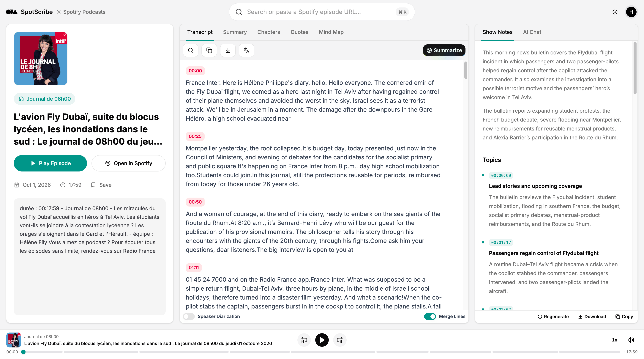The width and height of the screenshot is (644, 359).
Task: Click the calendar icon beside Oct 1, 2026
Action: click(17, 185)
